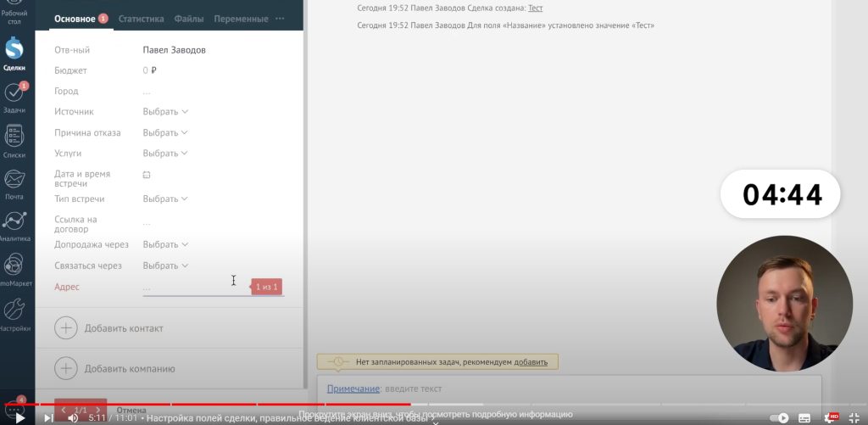
Task: Expand the Тип встречи dropdown
Action: tap(165, 199)
